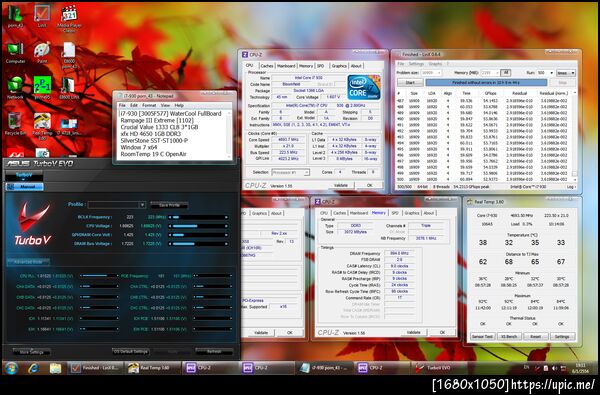Select row 487 in the LinX results table

pos(483,101)
